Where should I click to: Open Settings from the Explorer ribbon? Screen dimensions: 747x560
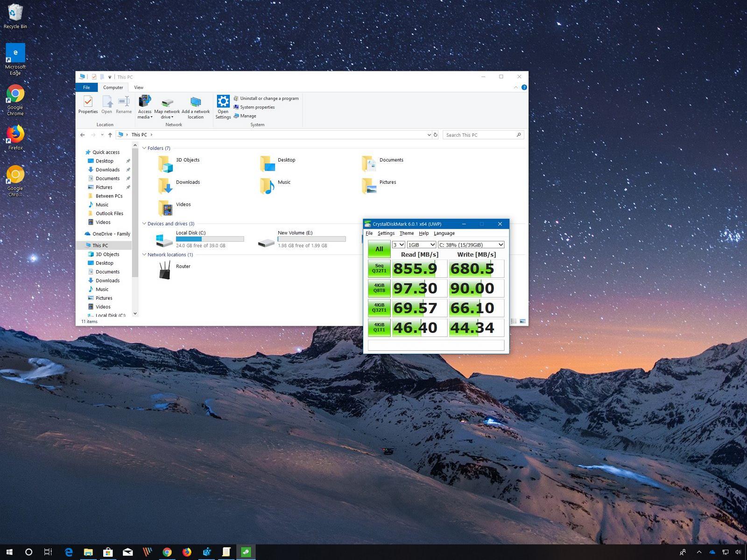point(223,106)
